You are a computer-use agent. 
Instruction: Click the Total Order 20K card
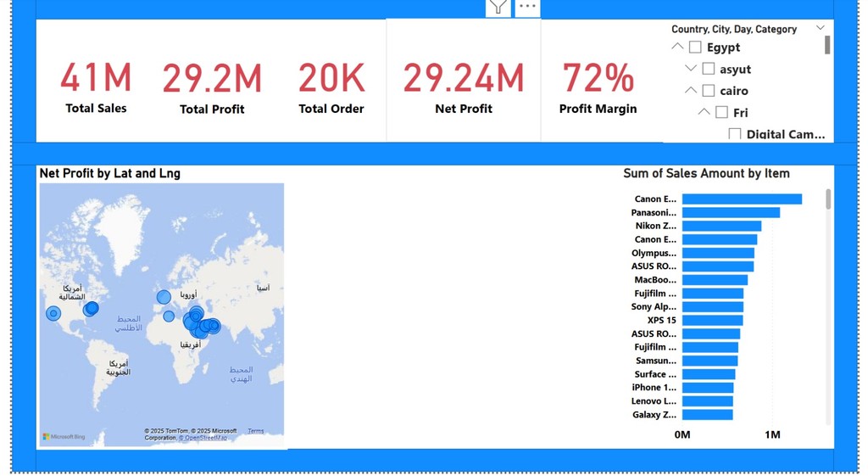[331, 87]
